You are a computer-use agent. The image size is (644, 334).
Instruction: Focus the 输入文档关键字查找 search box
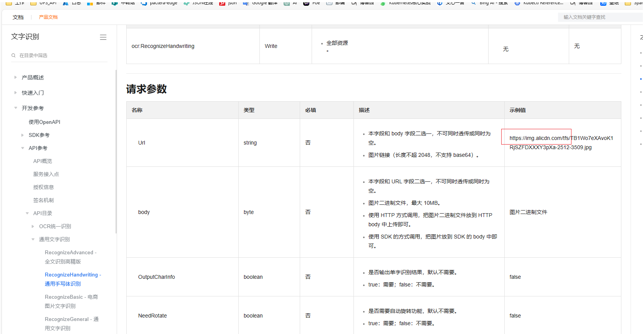point(601,17)
